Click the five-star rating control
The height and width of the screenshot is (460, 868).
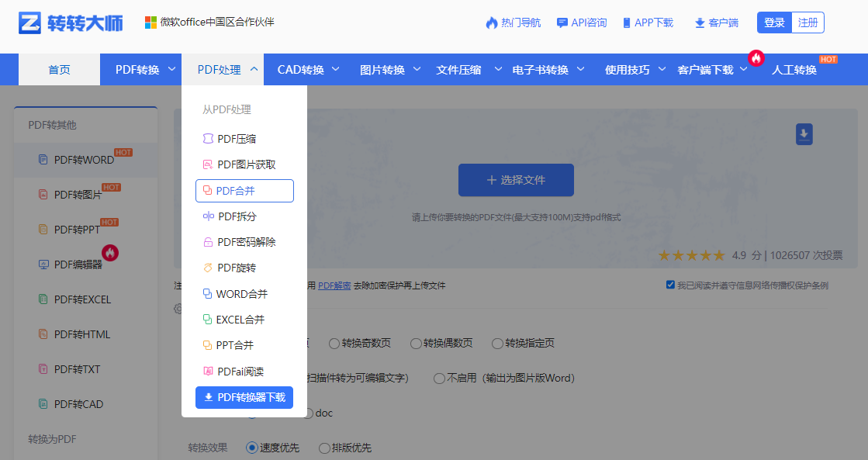690,254
